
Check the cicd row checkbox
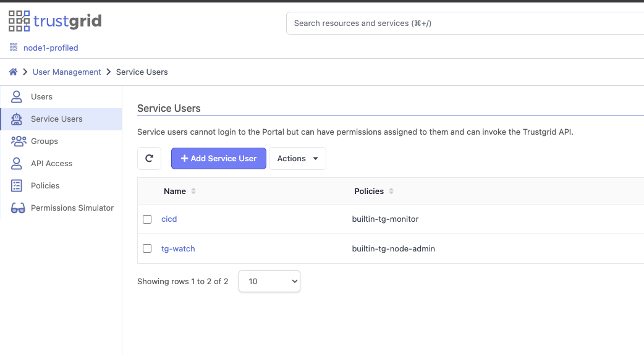(x=147, y=219)
